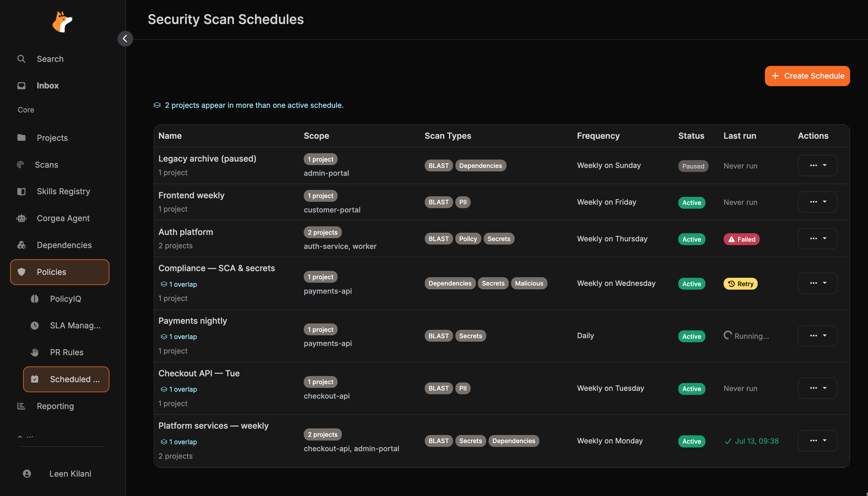The image size is (868, 496).
Task: Click the Legacy archive (paused) name
Action: pyautogui.click(x=207, y=159)
